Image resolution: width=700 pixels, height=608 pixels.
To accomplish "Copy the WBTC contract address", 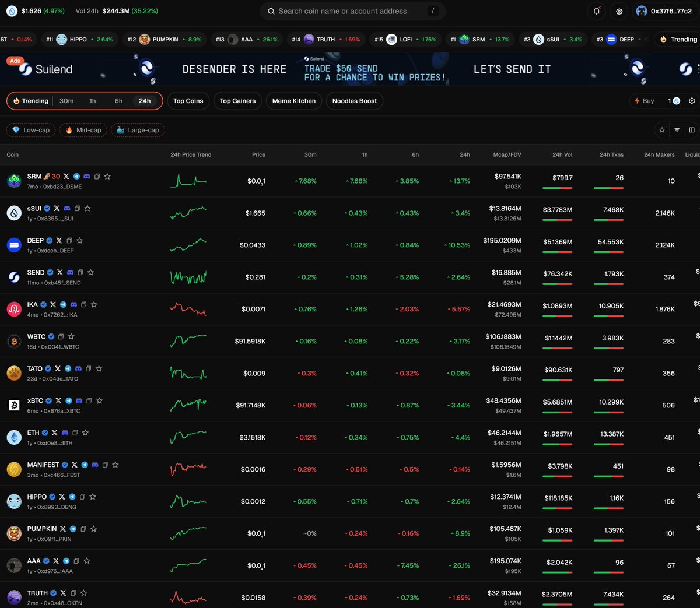I will point(61,336).
